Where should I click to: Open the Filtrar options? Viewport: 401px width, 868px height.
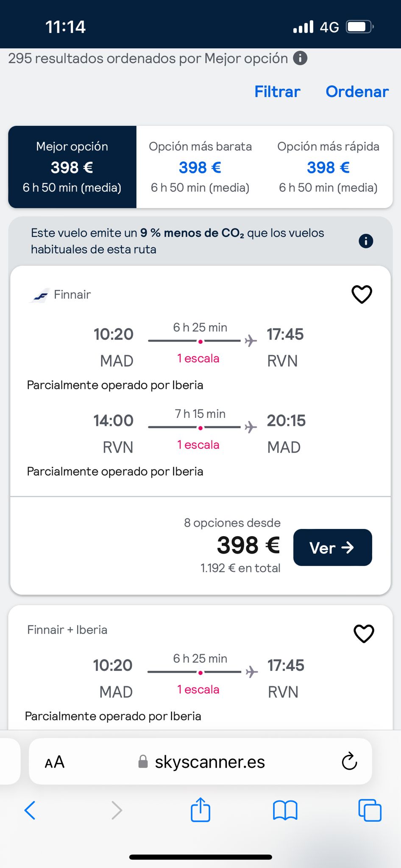(277, 92)
